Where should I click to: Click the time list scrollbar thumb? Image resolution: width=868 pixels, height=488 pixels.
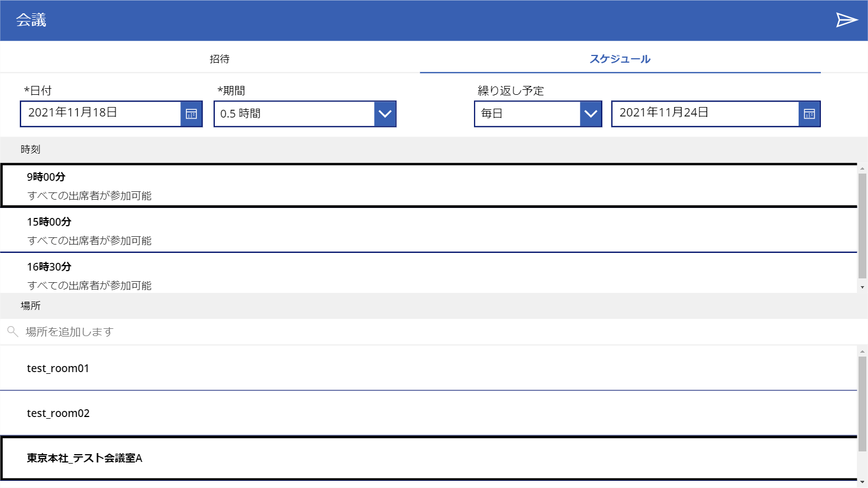coord(862,226)
